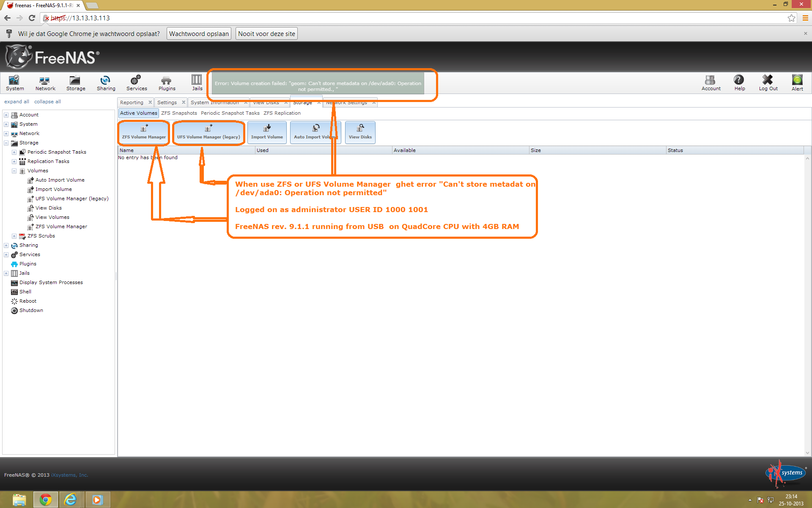Viewport: 812px width, 508px height.
Task: Launch UFS Volume Manager (legacy) button
Action: pyautogui.click(x=208, y=133)
